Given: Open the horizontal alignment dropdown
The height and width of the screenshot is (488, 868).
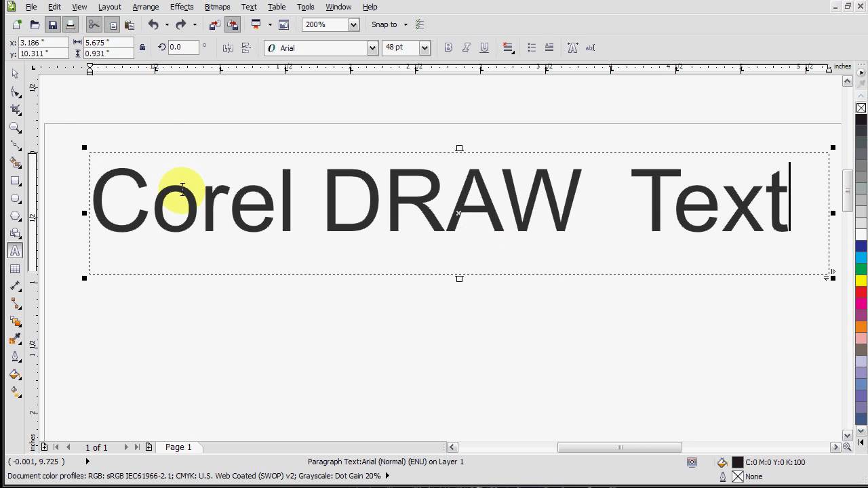Looking at the screenshot, I should (x=508, y=47).
